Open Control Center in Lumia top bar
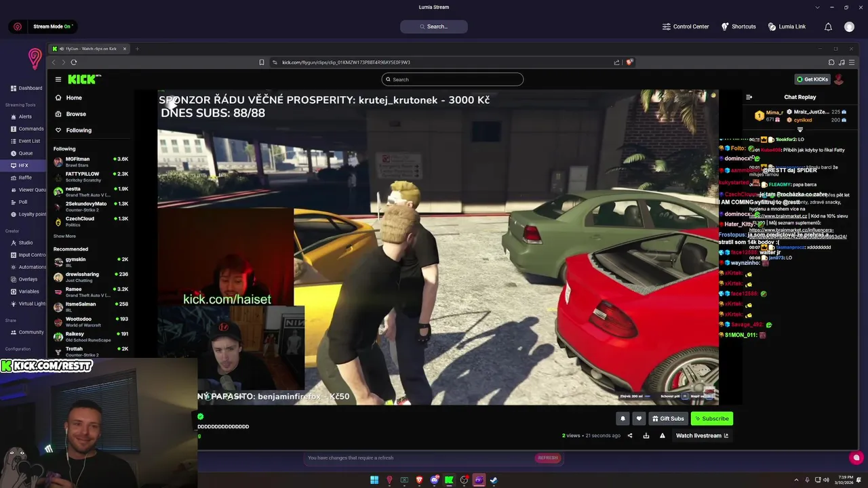Screen dimensions: 868x488 tap(686, 26)
